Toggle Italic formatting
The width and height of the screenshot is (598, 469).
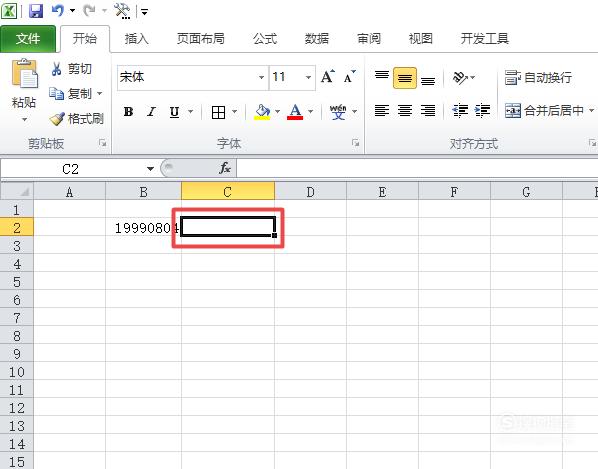151,112
